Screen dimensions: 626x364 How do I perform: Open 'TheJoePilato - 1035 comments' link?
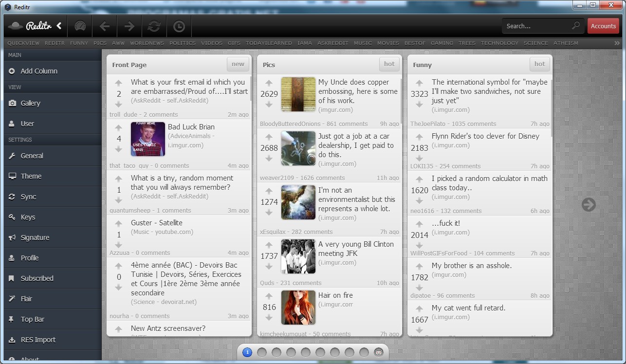tap(453, 124)
